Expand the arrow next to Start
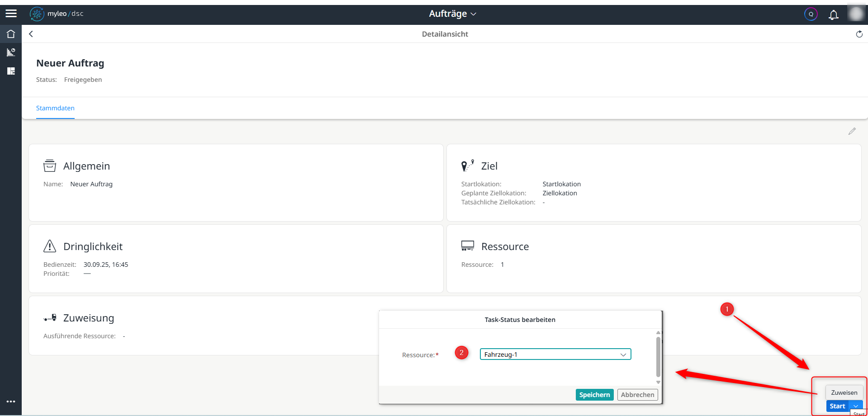The height and width of the screenshot is (416, 868). pos(856,406)
